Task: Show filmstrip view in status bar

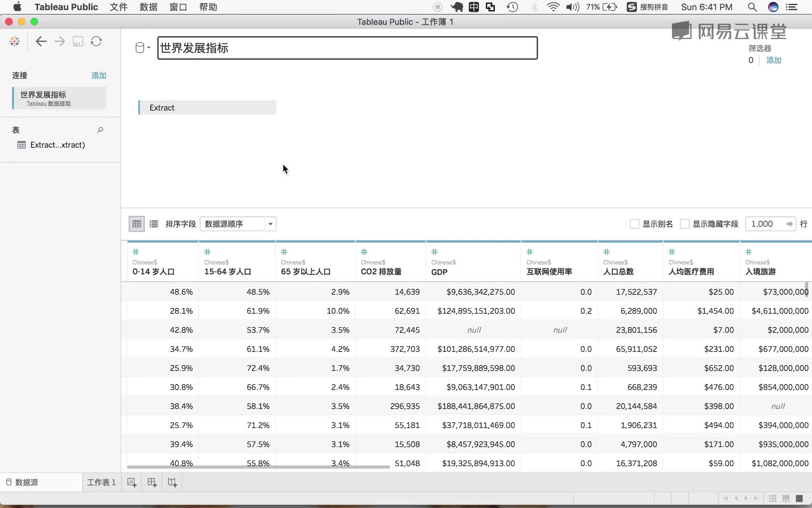Action: click(786, 498)
